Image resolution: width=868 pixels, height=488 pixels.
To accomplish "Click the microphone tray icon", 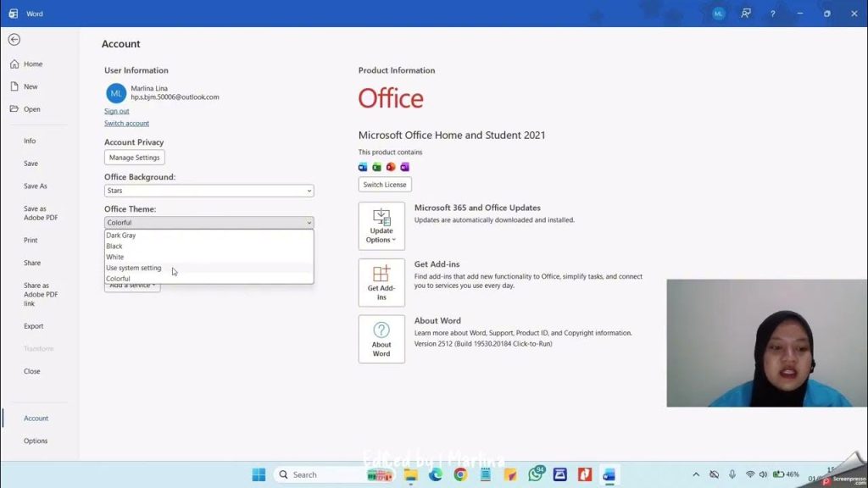I will point(732,474).
